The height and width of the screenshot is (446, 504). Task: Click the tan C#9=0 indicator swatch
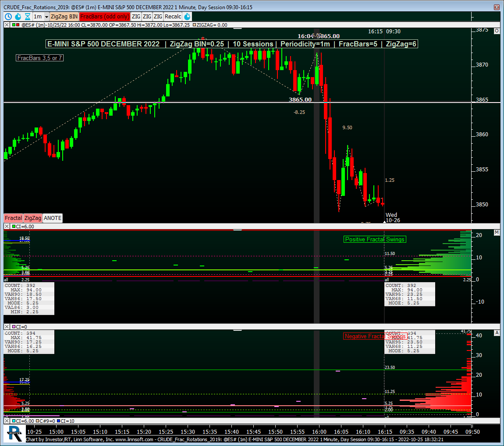[37, 421]
